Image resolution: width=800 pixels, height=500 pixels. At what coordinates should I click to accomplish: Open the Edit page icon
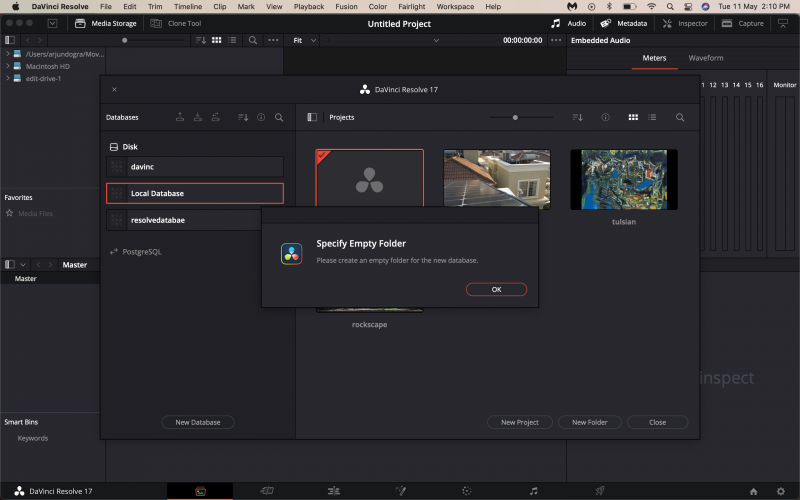(333, 491)
